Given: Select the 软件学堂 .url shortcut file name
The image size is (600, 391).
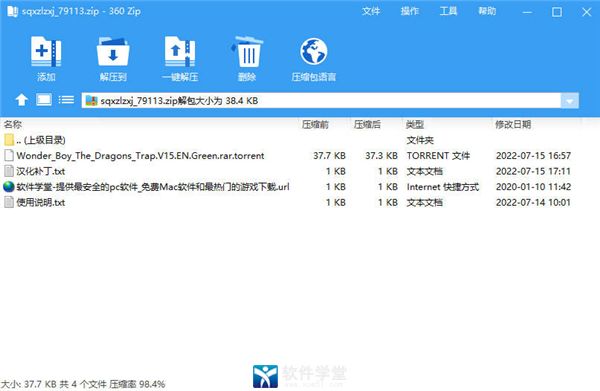Looking at the screenshot, I should [153, 187].
